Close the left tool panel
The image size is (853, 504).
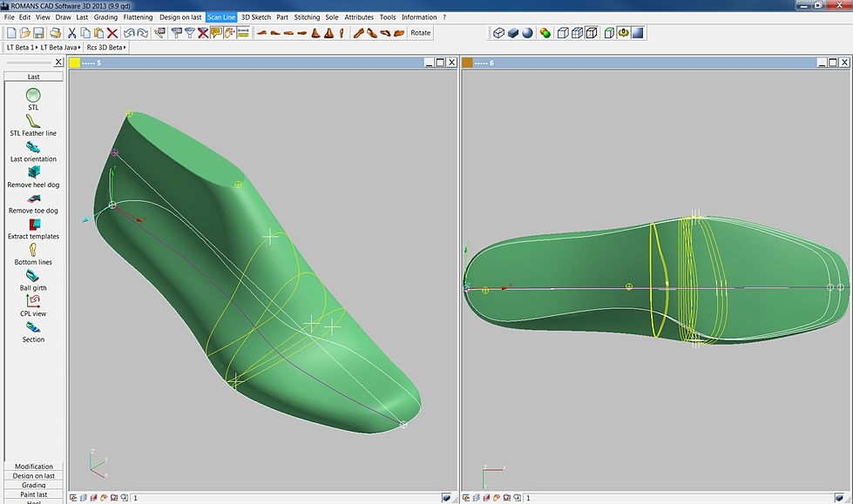[x=58, y=62]
